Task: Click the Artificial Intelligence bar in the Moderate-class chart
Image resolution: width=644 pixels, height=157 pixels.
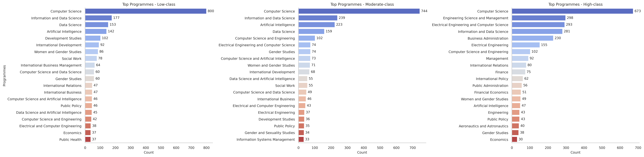Action: click(x=316, y=25)
